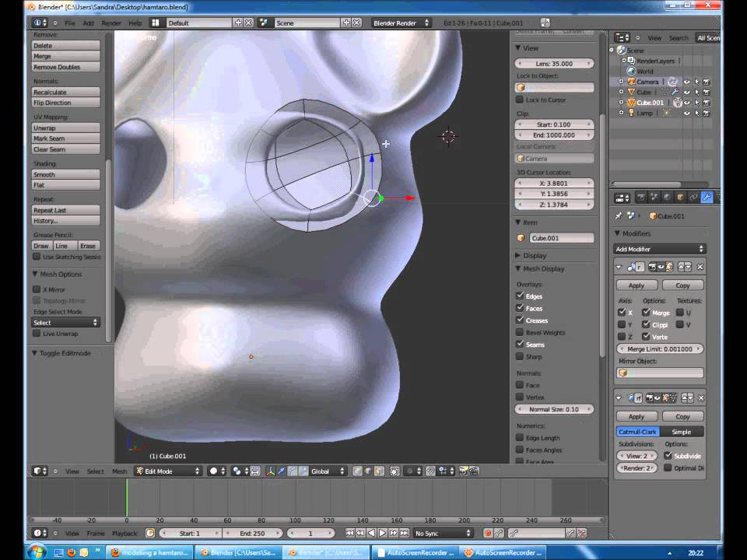Open the Add menu in top bar
Image resolution: width=747 pixels, height=560 pixels.
[x=88, y=23]
